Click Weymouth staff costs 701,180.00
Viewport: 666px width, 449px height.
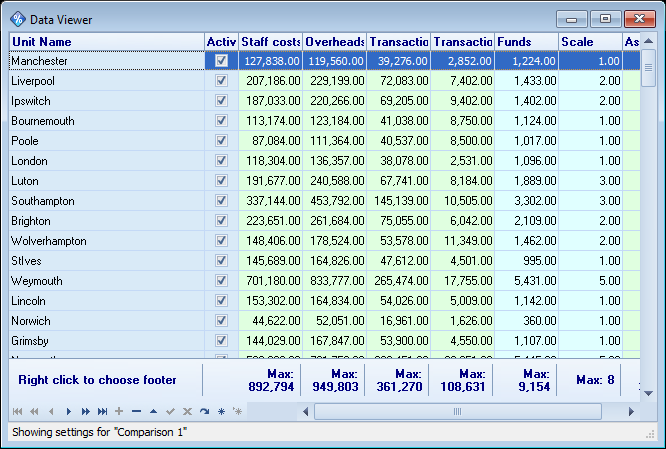click(x=271, y=281)
